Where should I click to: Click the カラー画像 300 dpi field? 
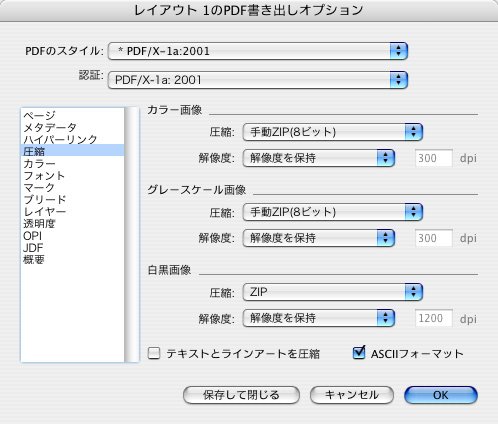(x=434, y=158)
